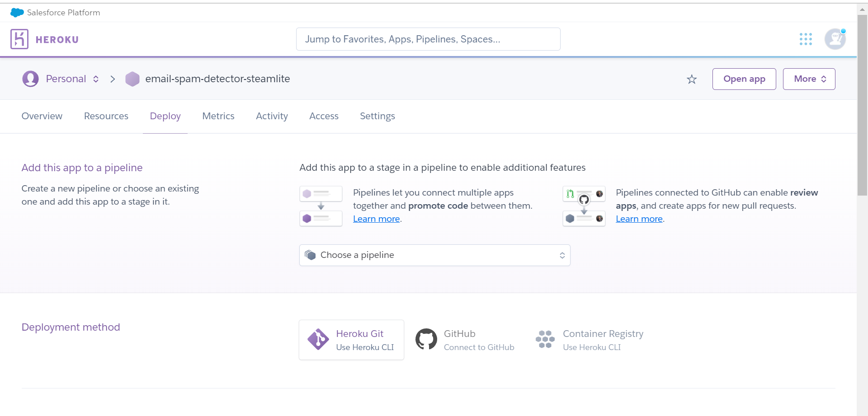Switch to the Settings tab
This screenshot has width=868, height=416.
pyautogui.click(x=377, y=116)
